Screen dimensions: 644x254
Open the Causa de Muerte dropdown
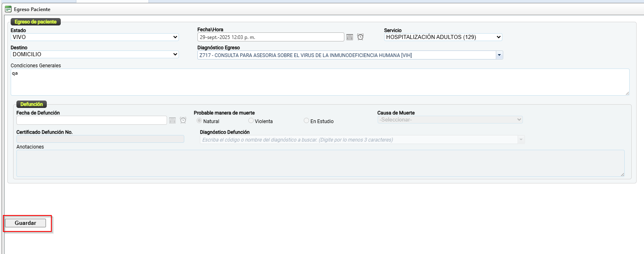(x=450, y=120)
